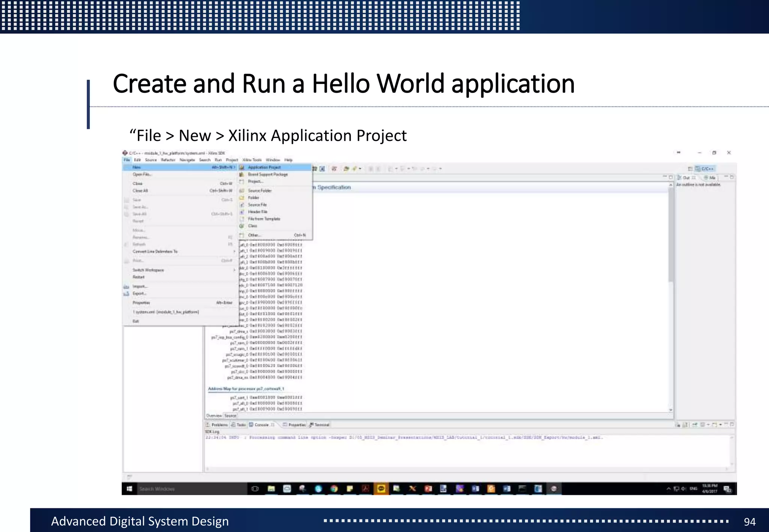This screenshot has height=532, width=769.
Task: Switch to the Tasks tab
Action: pos(238,425)
